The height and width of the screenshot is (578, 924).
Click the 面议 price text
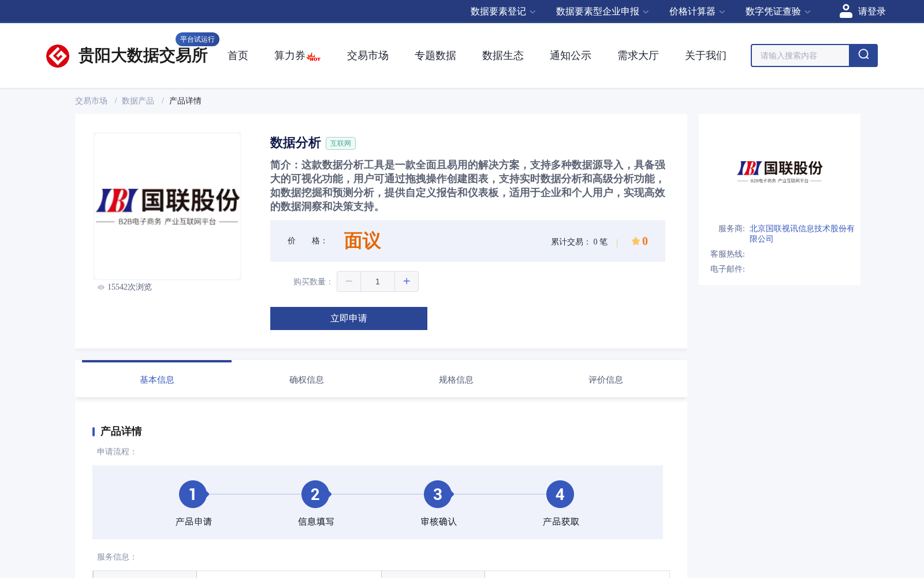[362, 241]
